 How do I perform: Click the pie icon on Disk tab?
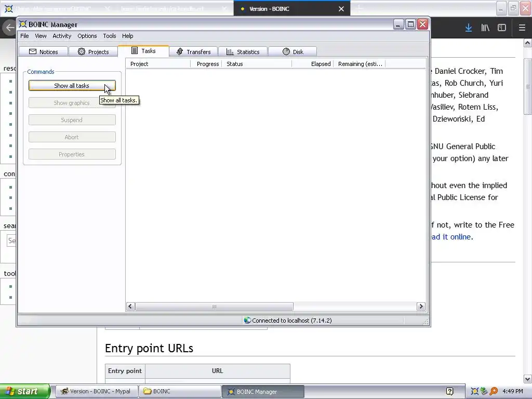tap(286, 51)
